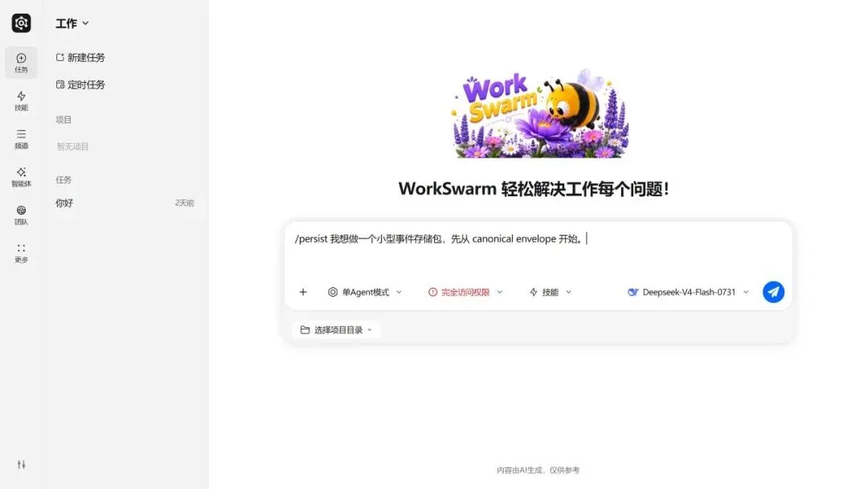Click the 任务 section label in panel
868x489 pixels.
(x=63, y=180)
